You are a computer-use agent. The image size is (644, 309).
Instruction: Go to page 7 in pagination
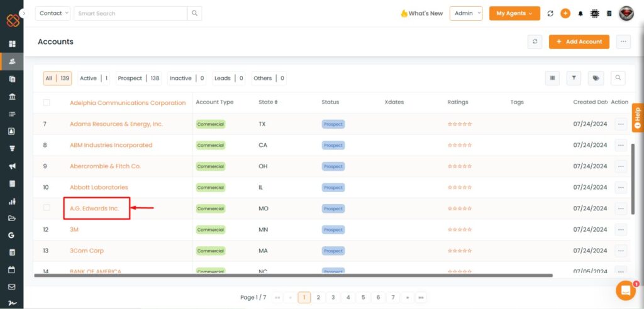pyautogui.click(x=393, y=297)
